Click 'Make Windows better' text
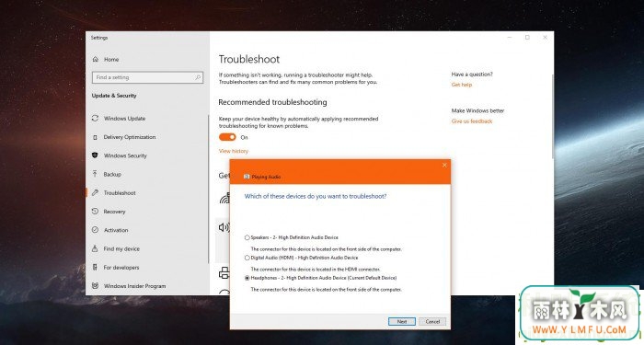Viewport: 644px width, 345px height. 477,111
